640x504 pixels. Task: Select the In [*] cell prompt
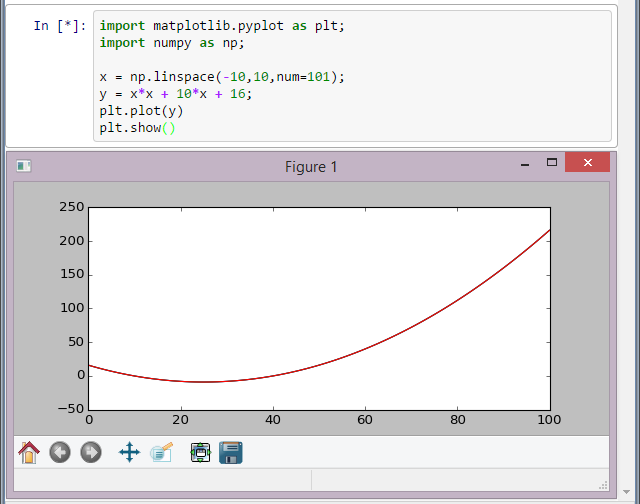58,25
